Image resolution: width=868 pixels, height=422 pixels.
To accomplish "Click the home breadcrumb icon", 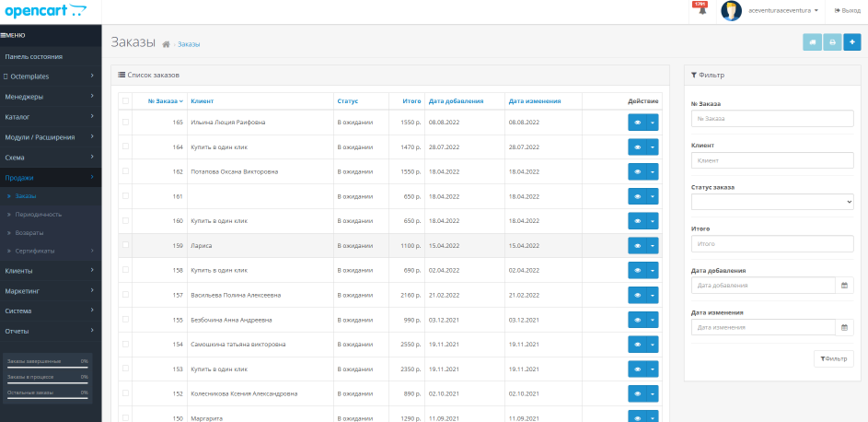I will point(166,44).
